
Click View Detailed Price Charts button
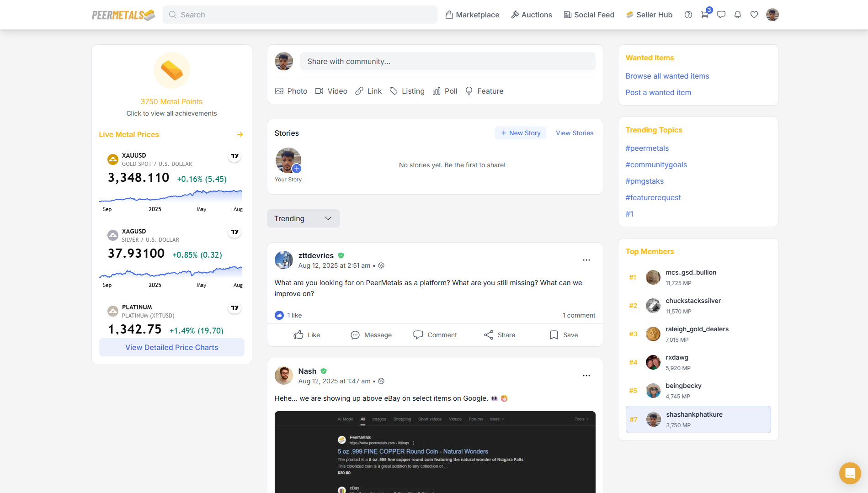(x=172, y=347)
